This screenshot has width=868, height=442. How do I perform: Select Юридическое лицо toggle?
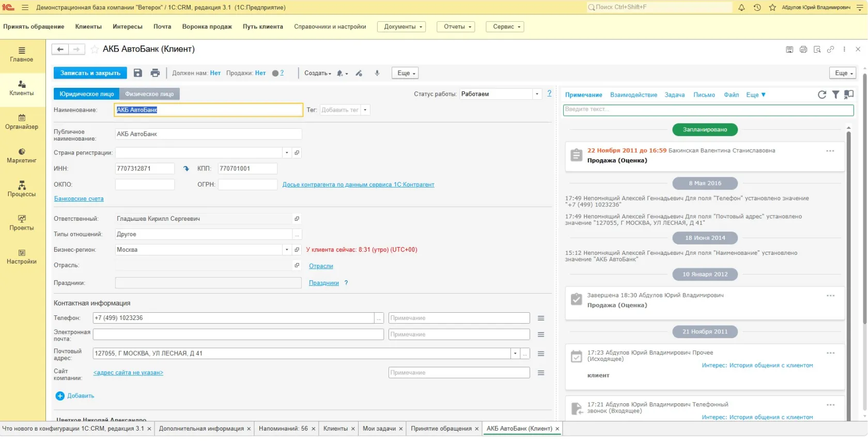(x=86, y=94)
